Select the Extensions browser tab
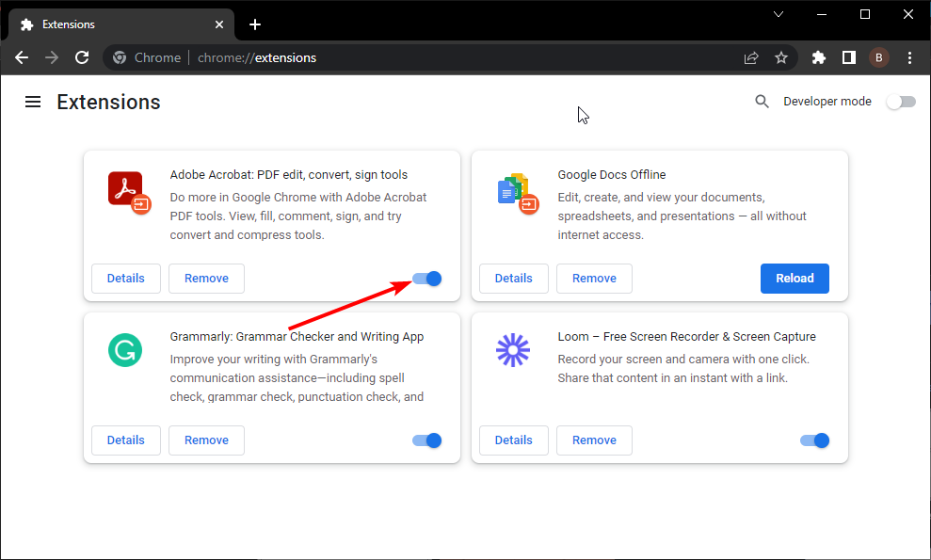 coord(121,25)
